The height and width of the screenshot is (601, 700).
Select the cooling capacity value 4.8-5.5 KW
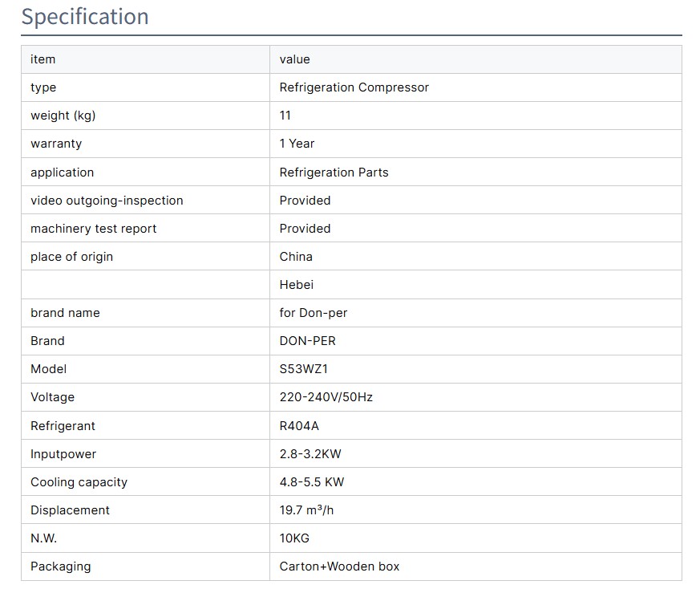[312, 482]
